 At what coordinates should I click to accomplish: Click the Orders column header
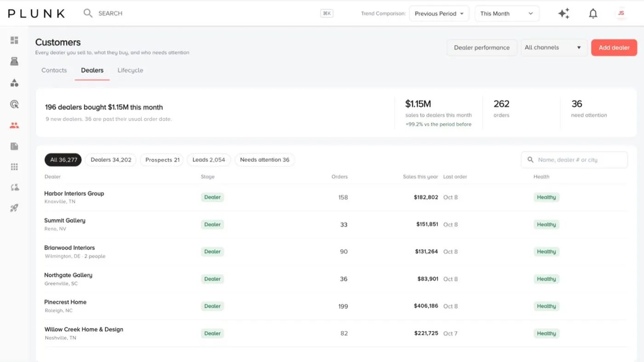point(339,177)
